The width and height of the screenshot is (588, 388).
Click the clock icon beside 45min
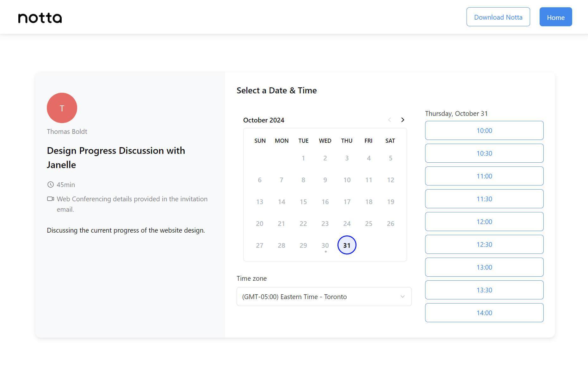coord(50,185)
